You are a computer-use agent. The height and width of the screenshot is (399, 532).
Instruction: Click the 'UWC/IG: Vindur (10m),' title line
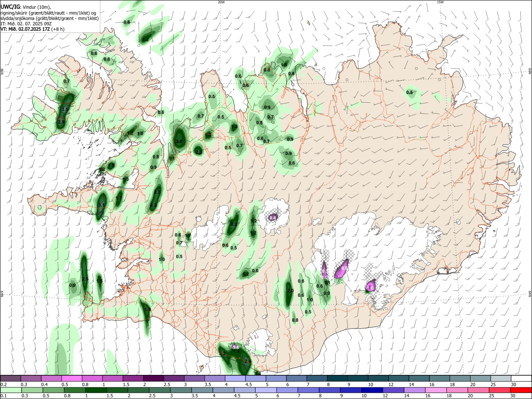point(26,7)
